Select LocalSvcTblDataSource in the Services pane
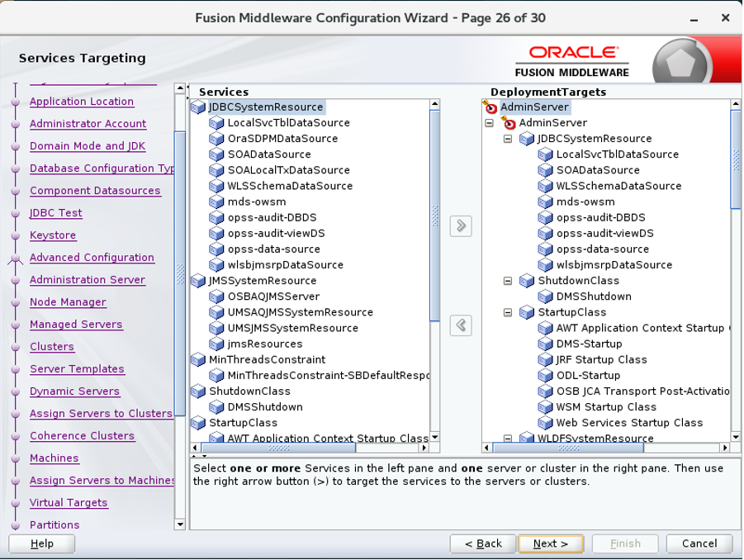744x560 pixels. click(x=288, y=123)
